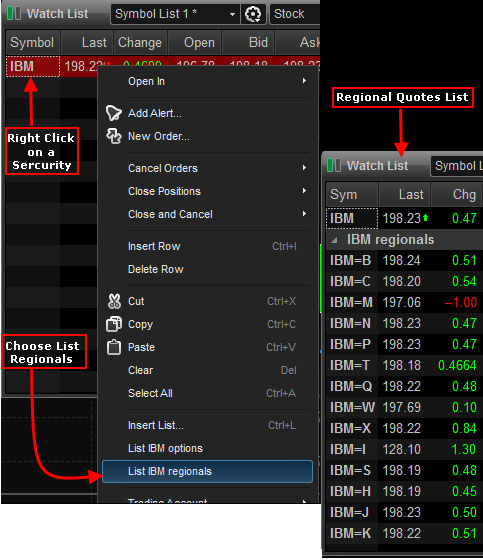Expand the Close Positions submenu
The height and width of the screenshot is (560, 483).
(304, 191)
